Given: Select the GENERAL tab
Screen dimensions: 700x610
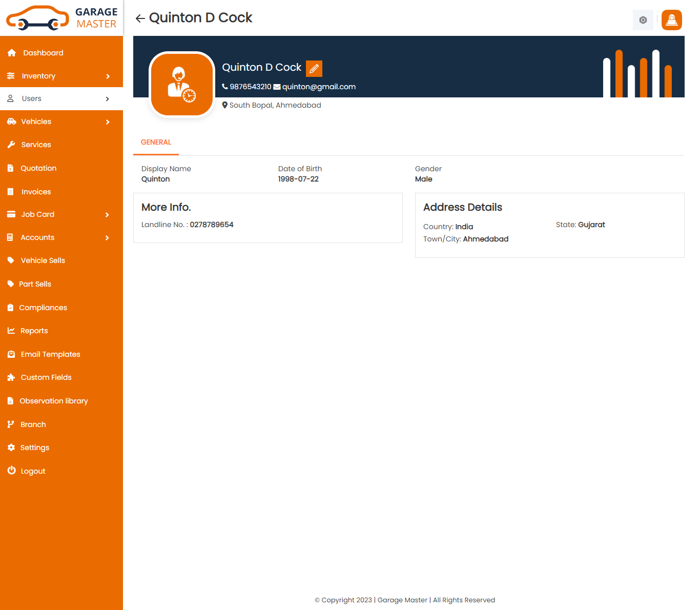Looking at the screenshot, I should click(156, 143).
